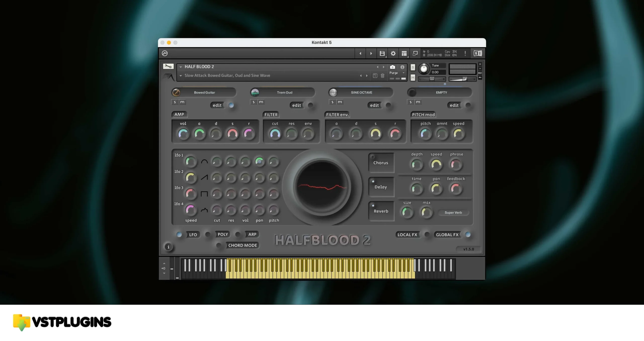The width and height of the screenshot is (644, 341).
Task: Click the Bowed Guitar layer icon
Action: [176, 92]
